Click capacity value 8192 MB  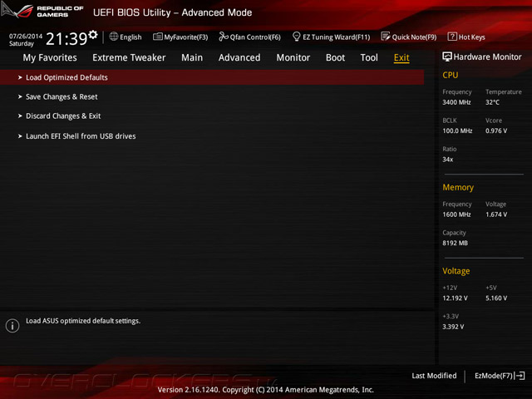(455, 243)
